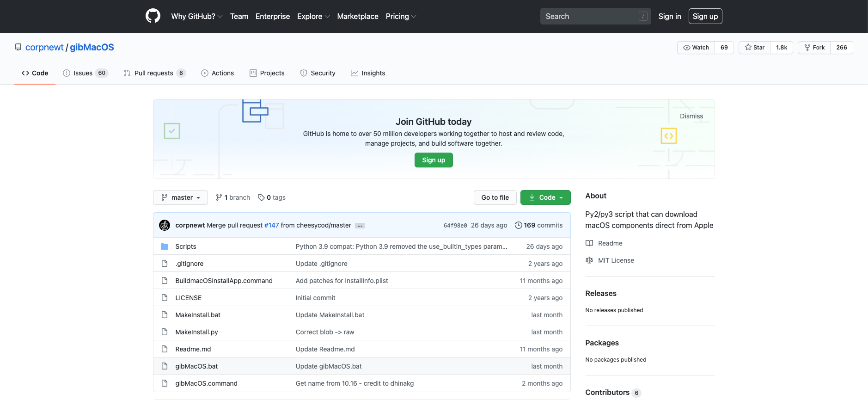The height and width of the screenshot is (400, 868).
Task: Click corpnewt's avatar in the commit bar
Action: click(x=165, y=225)
